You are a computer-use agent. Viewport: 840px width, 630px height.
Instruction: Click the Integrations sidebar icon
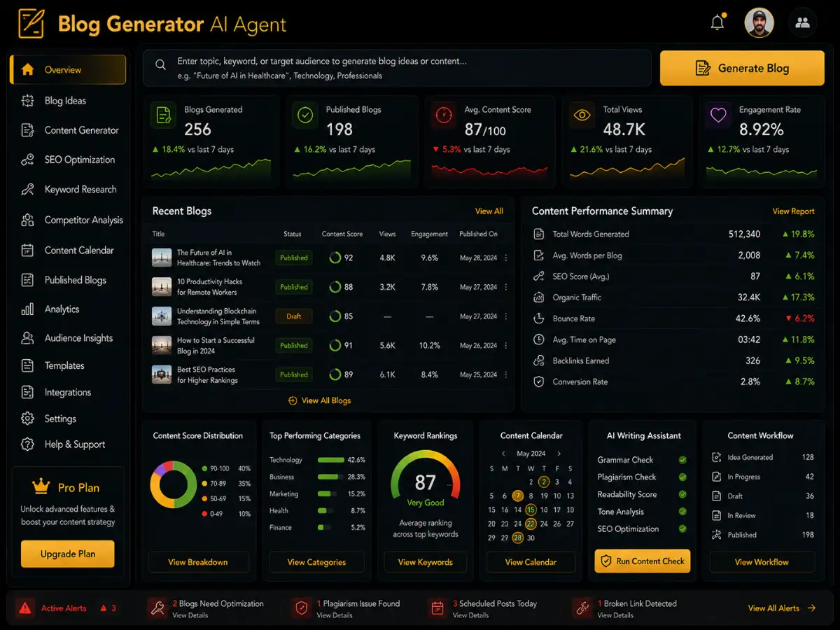click(27, 392)
